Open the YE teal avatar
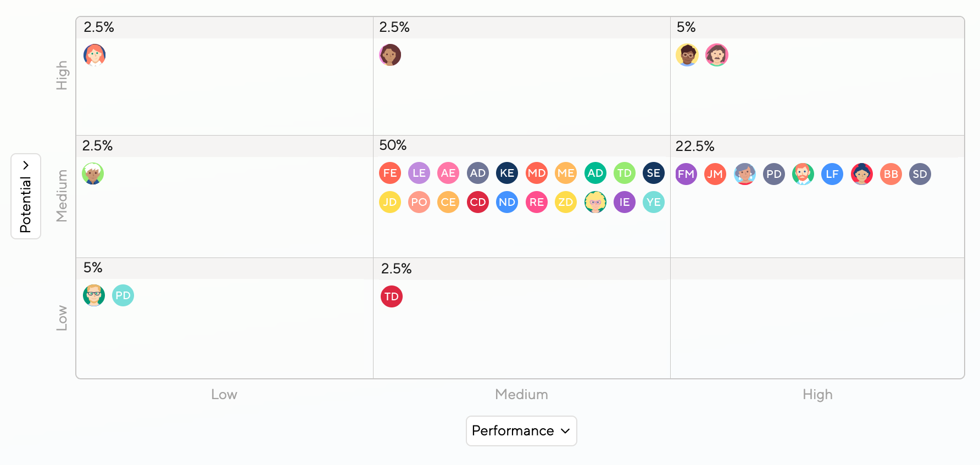The image size is (980, 465). click(x=654, y=202)
